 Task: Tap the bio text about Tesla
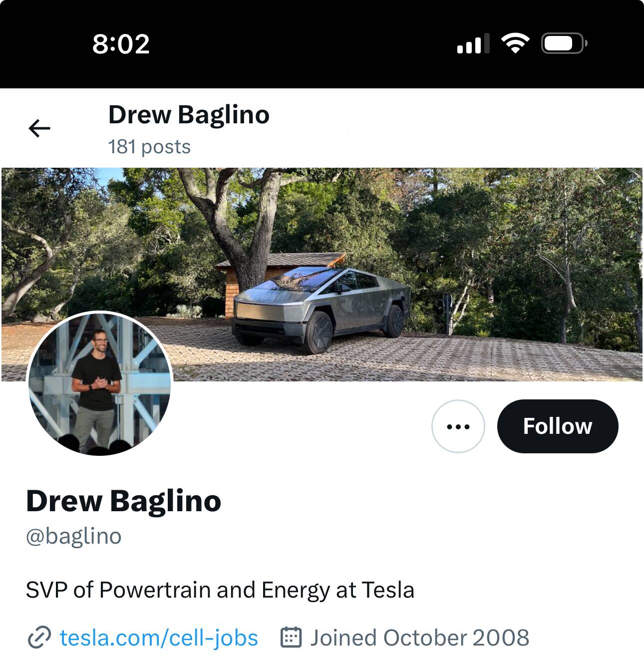point(220,590)
